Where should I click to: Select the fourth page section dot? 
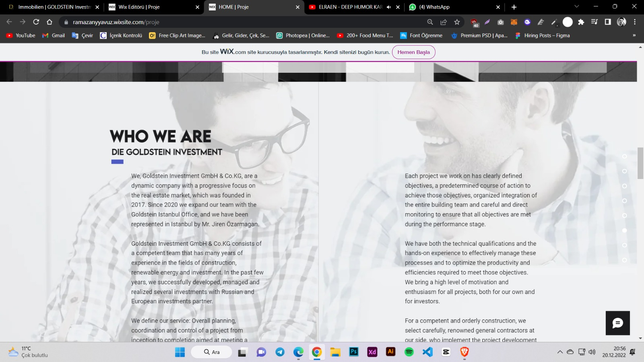point(625,201)
